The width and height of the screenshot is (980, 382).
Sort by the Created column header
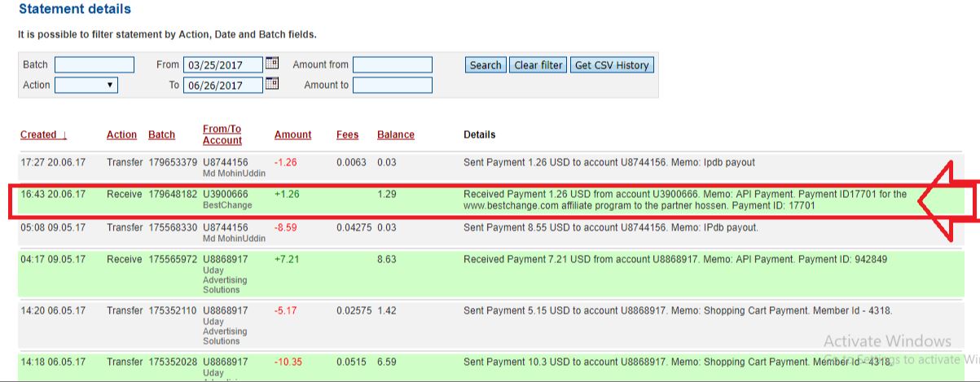(44, 134)
